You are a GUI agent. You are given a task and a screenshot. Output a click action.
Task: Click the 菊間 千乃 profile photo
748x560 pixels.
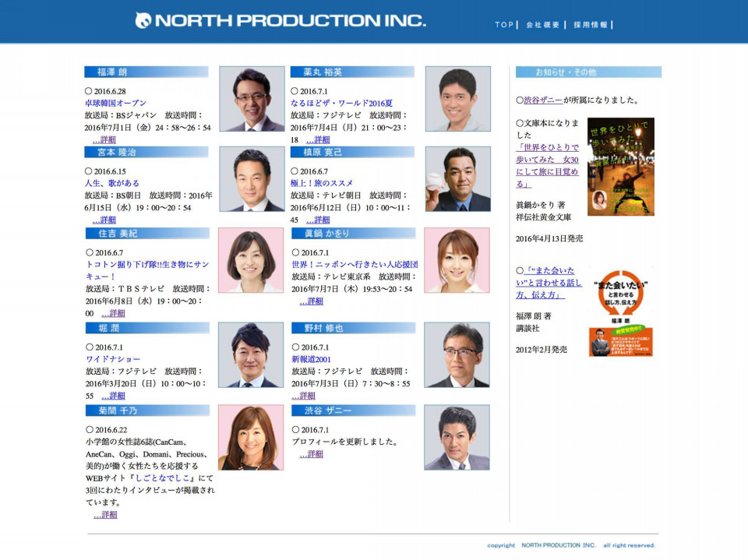click(251, 438)
